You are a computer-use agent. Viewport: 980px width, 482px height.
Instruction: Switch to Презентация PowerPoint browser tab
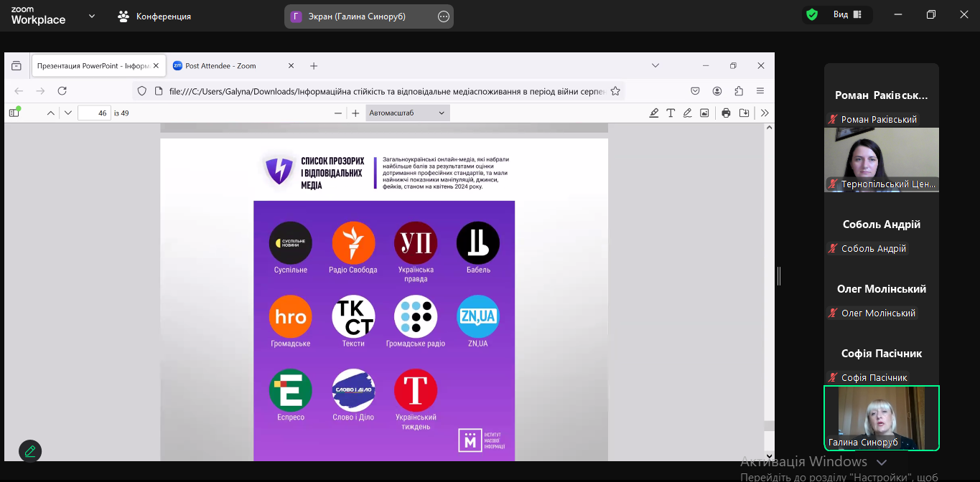98,65
